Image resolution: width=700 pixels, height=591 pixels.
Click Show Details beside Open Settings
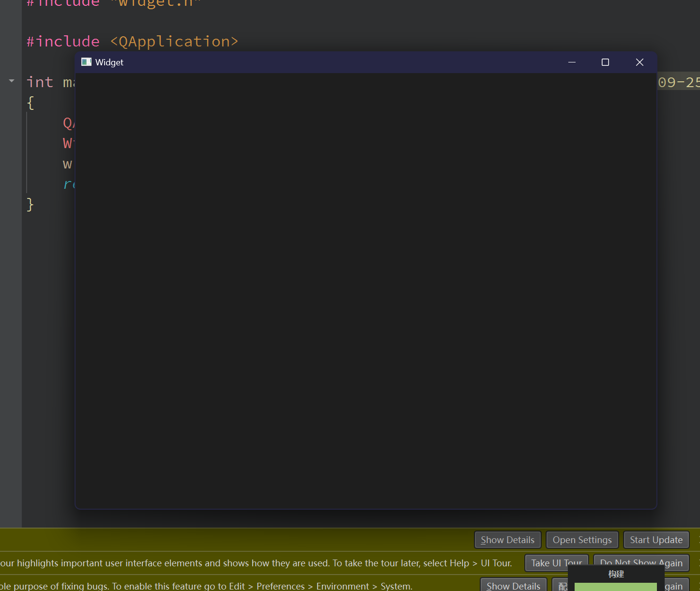click(507, 540)
